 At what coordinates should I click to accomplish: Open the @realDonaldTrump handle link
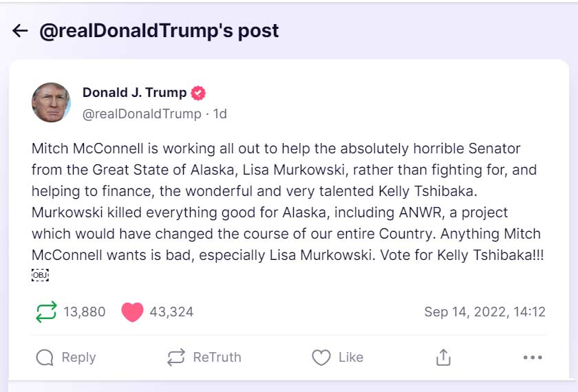point(142,113)
